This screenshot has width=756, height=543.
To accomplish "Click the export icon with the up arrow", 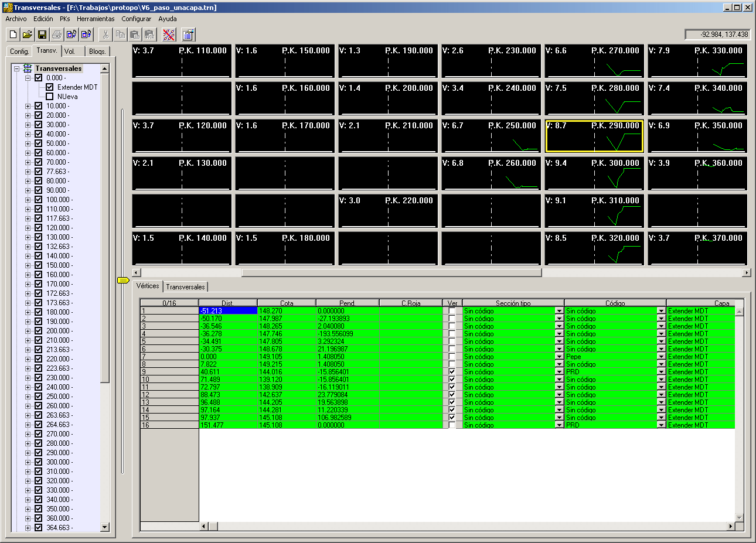I will click(86, 35).
